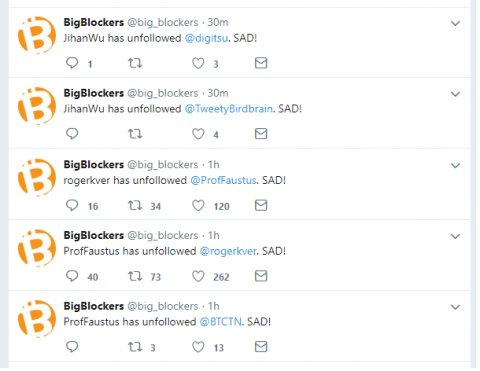Follow the @rogerkver mention link
Screen dimensions: 480x371
pos(228,251)
